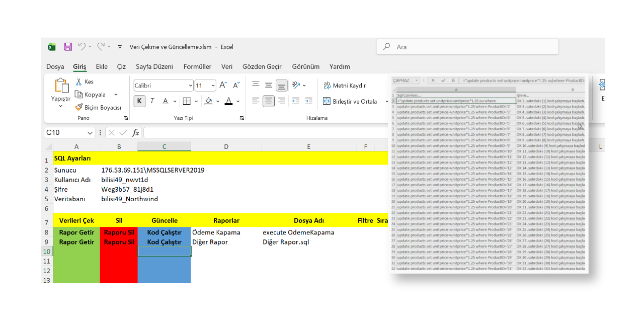Switch to the Veri tab
Screen dimensions: 644x322
(227, 66)
